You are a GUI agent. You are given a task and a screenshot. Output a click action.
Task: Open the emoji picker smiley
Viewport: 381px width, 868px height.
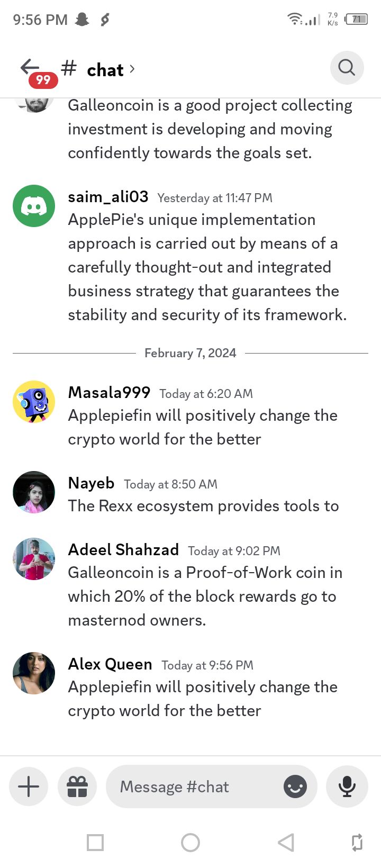point(295,786)
